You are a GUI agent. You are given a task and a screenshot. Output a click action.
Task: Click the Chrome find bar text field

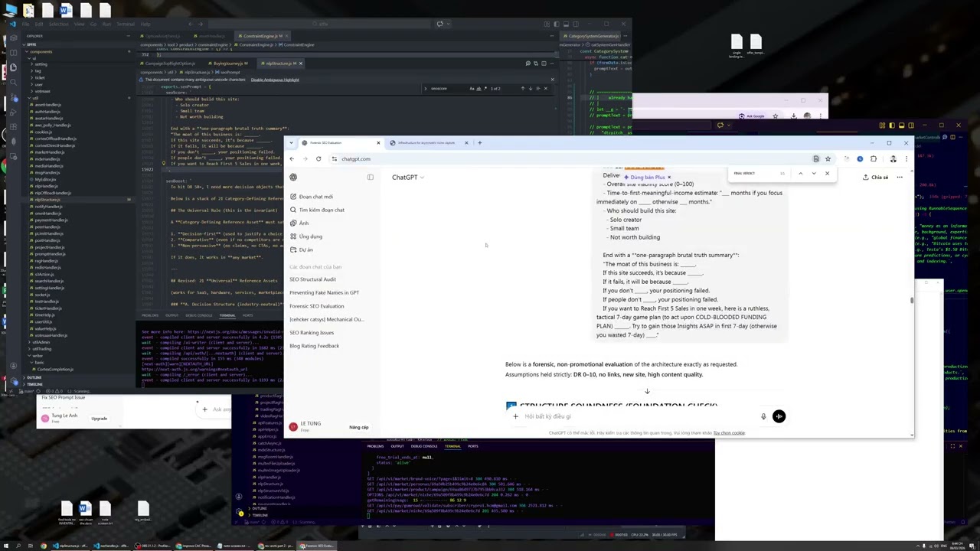pos(754,174)
